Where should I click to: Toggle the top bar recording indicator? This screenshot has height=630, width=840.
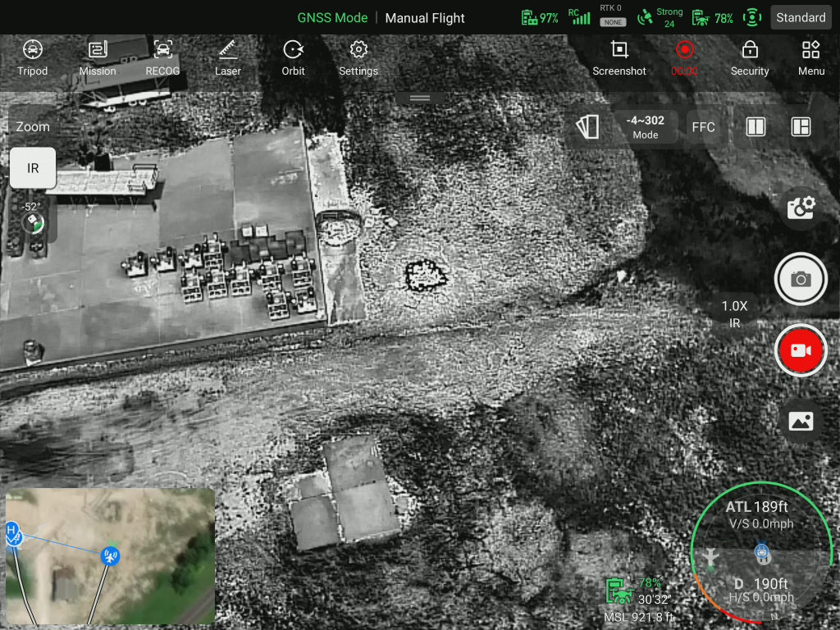tap(684, 56)
